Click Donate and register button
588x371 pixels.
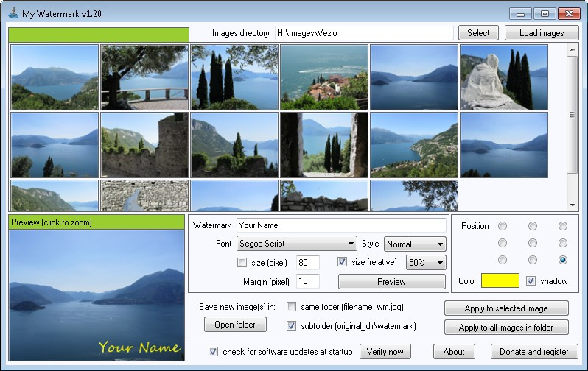click(534, 352)
